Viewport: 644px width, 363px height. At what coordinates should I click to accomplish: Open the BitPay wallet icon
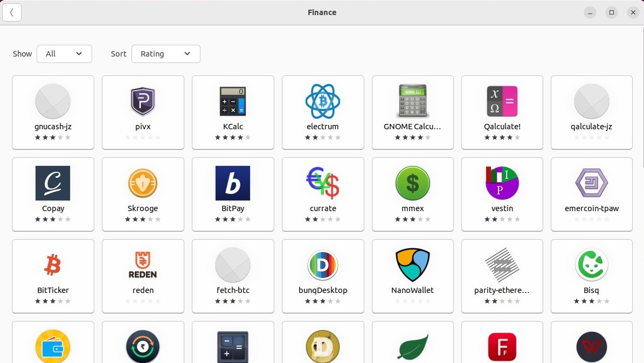point(232,183)
